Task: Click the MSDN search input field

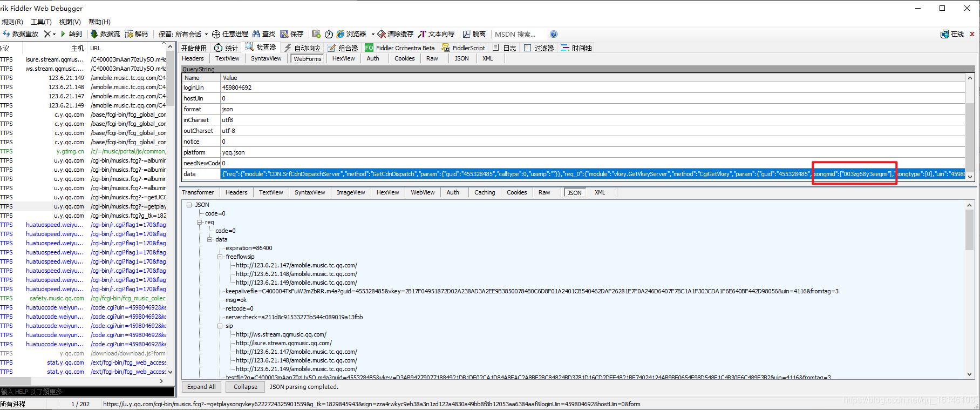Action: click(x=520, y=34)
